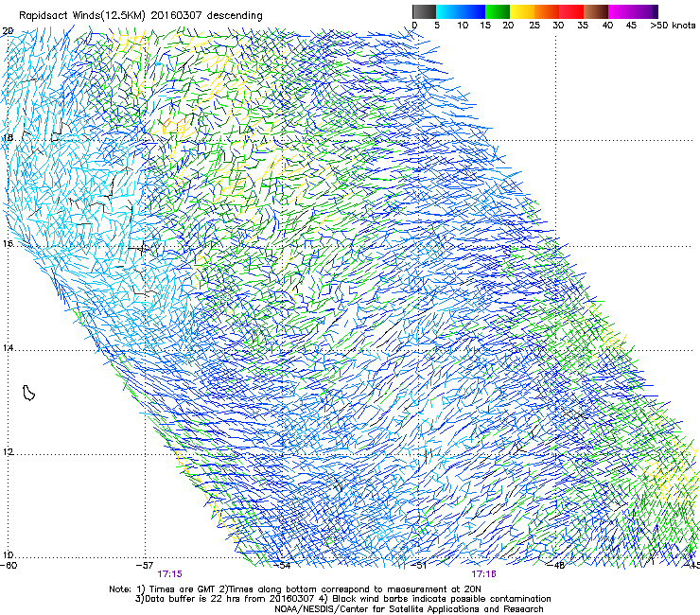700x615 pixels.
Task: Click the purple time stamp '17:15'
Action: (x=169, y=574)
